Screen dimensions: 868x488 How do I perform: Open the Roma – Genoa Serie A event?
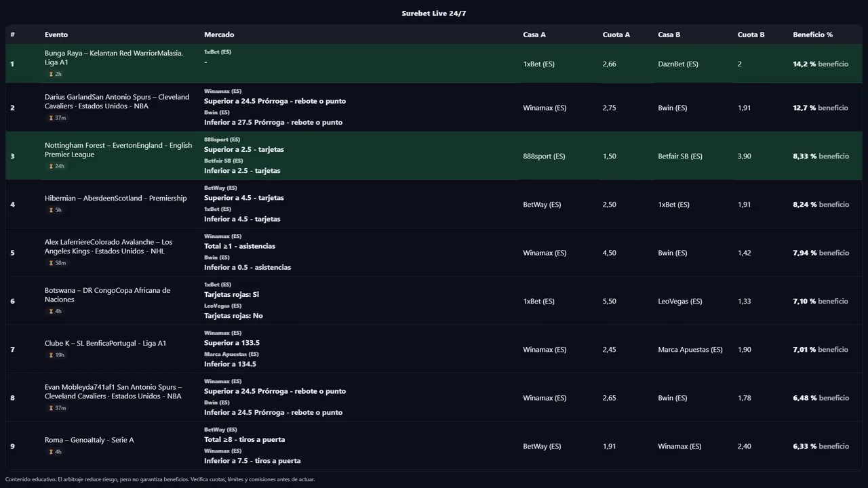coord(89,440)
